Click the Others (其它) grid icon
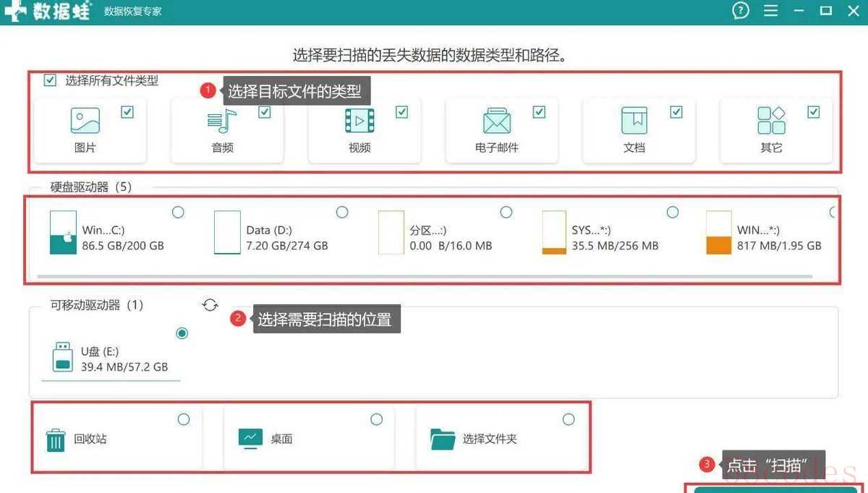Image resolution: width=868 pixels, height=493 pixels. click(771, 121)
